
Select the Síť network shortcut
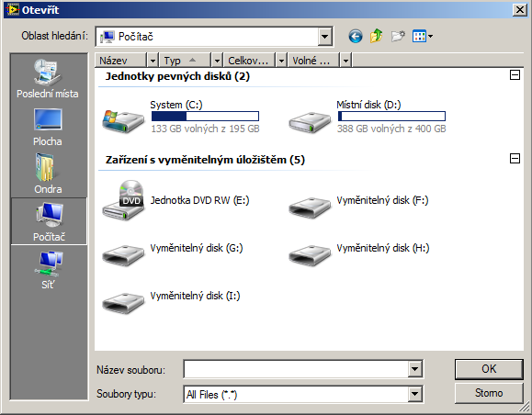(x=48, y=270)
